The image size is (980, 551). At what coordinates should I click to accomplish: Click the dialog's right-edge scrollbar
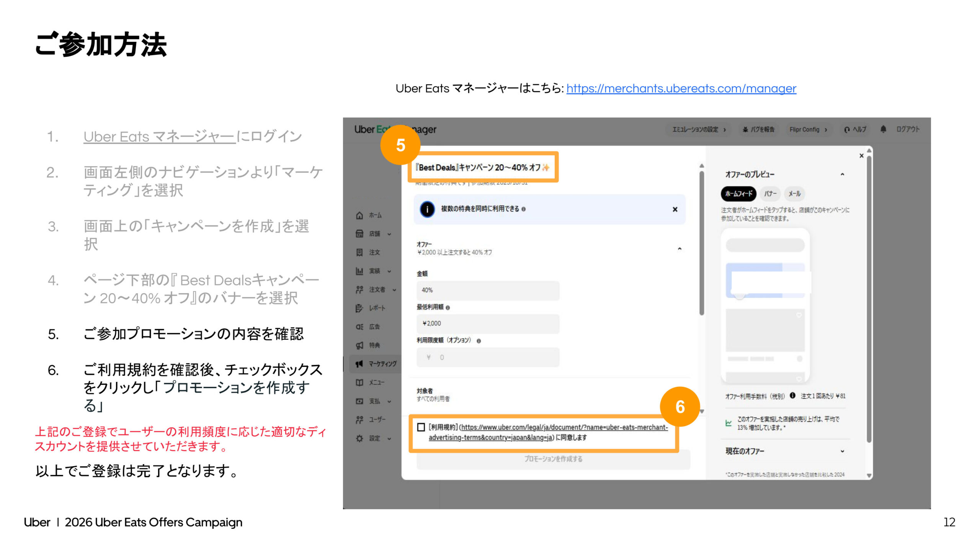[x=869, y=298]
